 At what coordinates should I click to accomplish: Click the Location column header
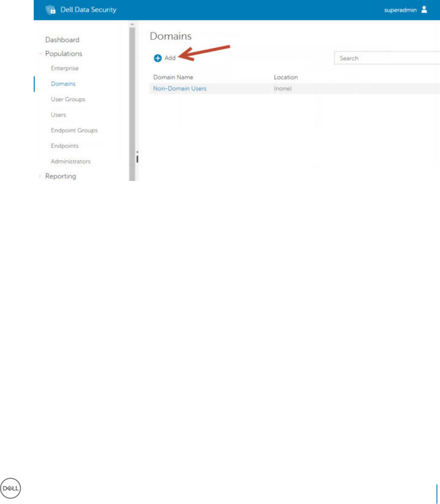(x=286, y=77)
